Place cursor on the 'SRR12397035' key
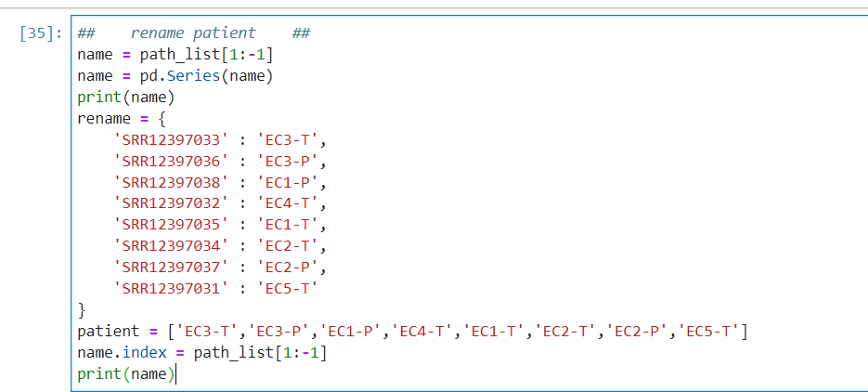 point(171,225)
